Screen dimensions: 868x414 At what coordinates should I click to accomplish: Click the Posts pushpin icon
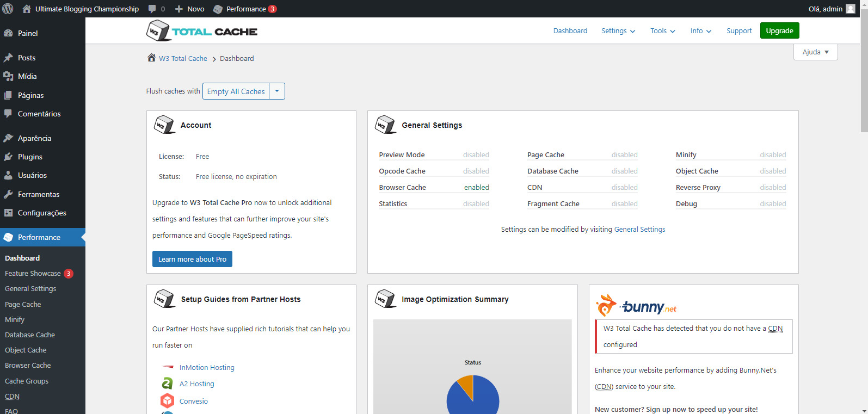tap(8, 58)
